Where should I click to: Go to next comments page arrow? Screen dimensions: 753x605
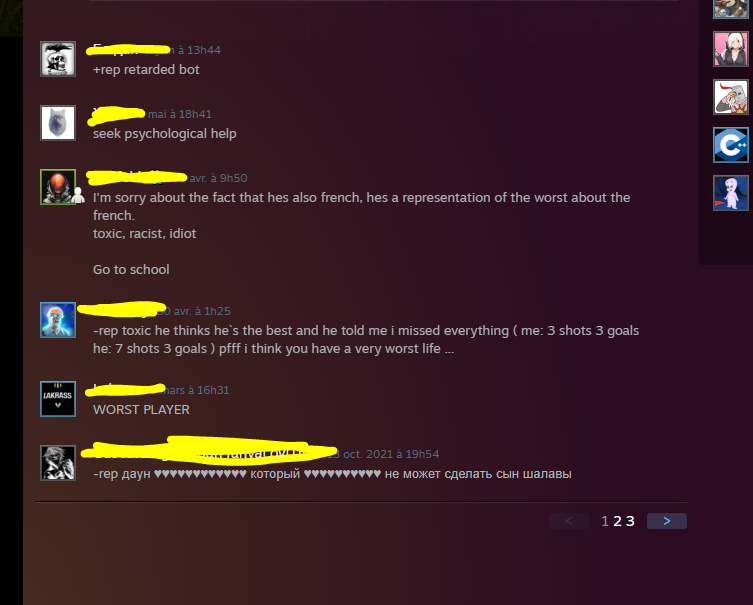[x=667, y=521]
